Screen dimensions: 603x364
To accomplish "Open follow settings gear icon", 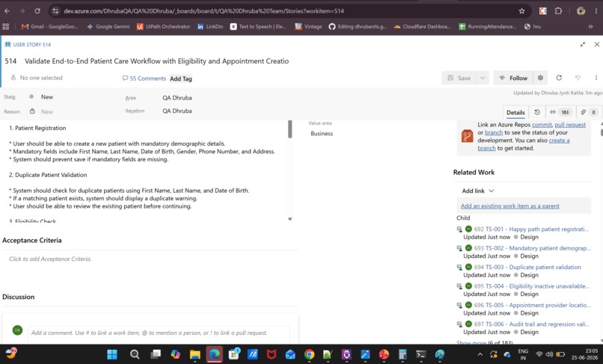I will 540,78.
